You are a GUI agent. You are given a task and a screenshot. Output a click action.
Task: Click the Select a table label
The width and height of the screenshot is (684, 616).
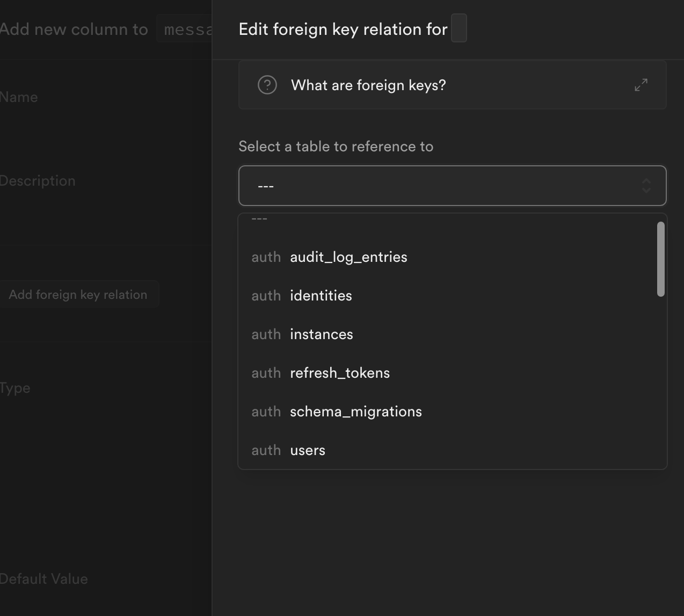tap(336, 146)
